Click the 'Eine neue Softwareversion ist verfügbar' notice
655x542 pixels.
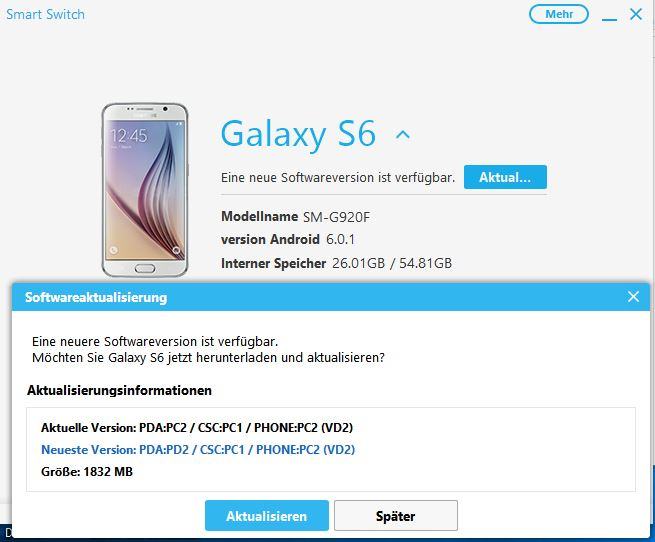click(x=338, y=178)
